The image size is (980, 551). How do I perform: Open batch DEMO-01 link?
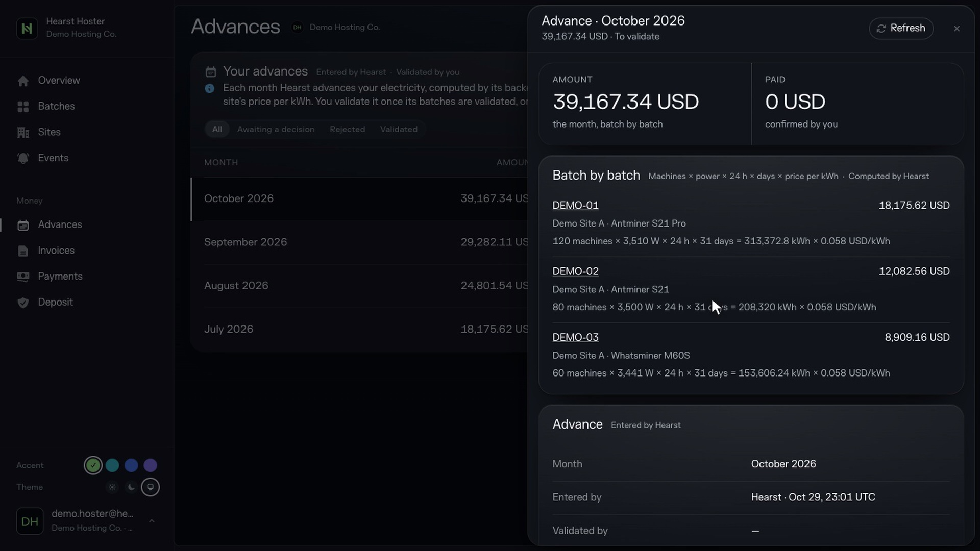click(x=575, y=205)
